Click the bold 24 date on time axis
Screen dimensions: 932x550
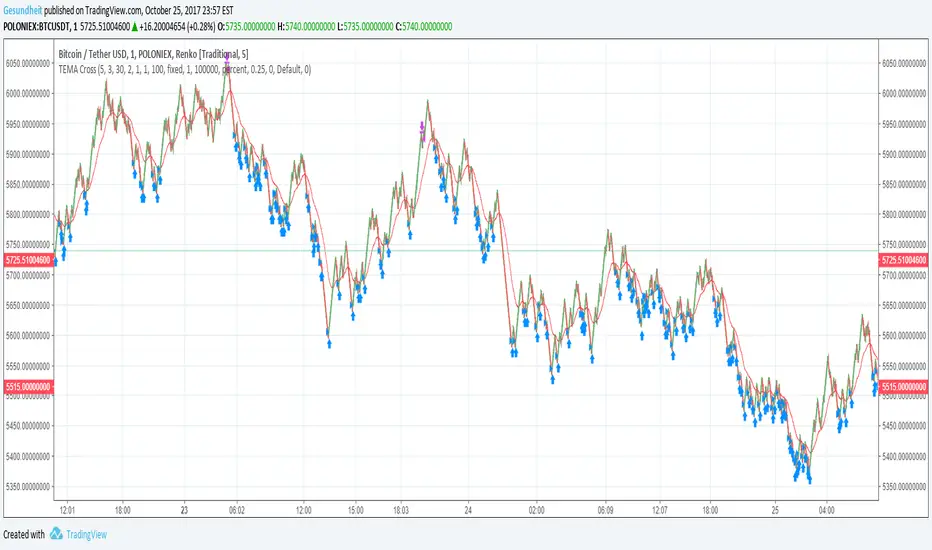(x=467, y=507)
